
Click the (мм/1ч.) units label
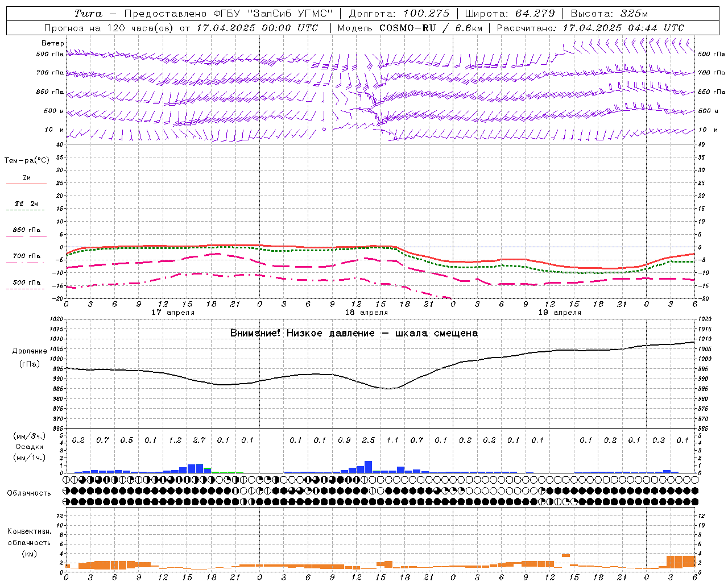coord(29,458)
